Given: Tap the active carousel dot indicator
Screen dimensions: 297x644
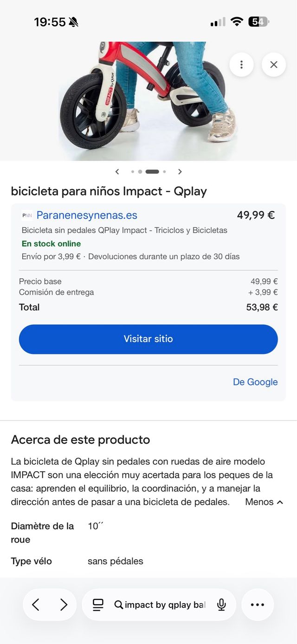Looking at the screenshot, I should click(x=151, y=171).
